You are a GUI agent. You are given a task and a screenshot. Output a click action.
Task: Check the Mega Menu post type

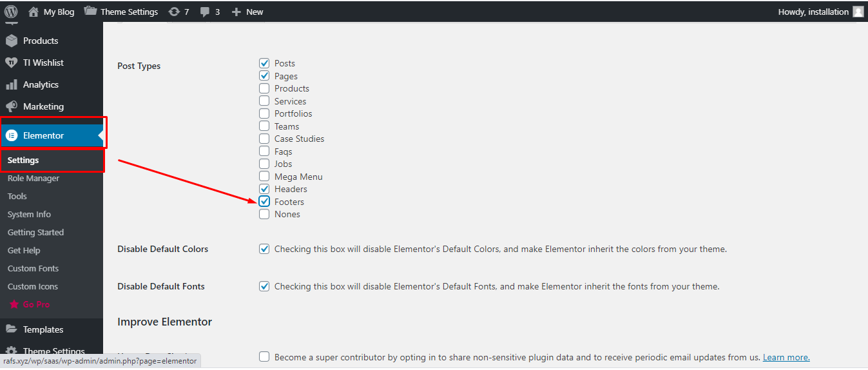tap(264, 177)
